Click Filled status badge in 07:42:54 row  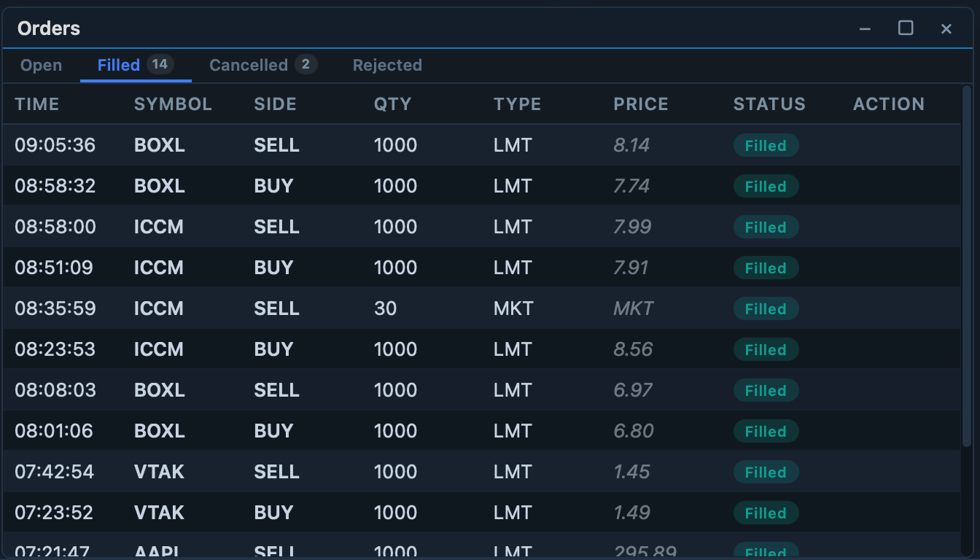(766, 472)
